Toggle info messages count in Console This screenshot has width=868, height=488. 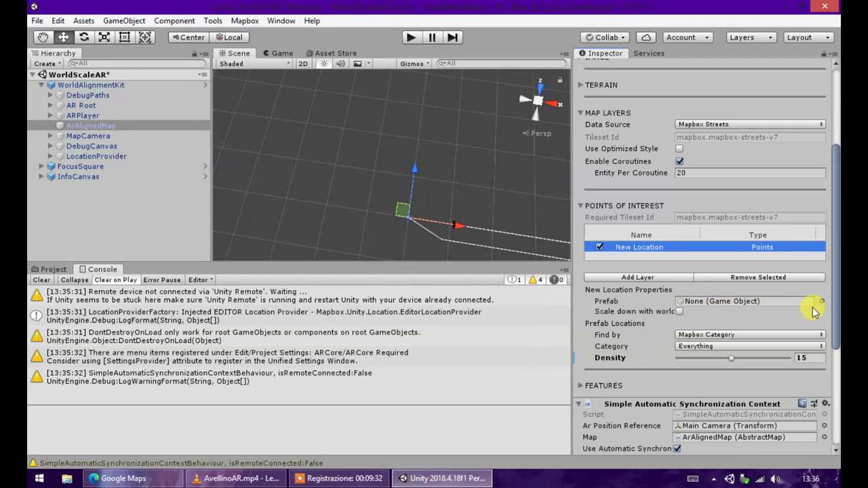pos(515,280)
